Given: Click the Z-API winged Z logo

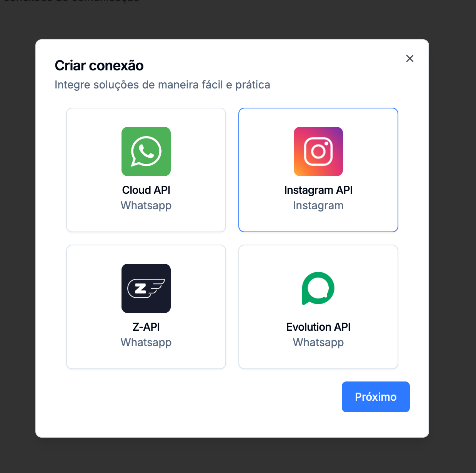Looking at the screenshot, I should click(x=146, y=288).
